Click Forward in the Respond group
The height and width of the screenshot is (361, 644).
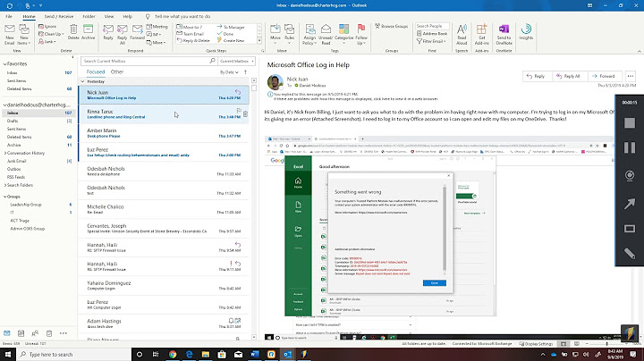137,32
